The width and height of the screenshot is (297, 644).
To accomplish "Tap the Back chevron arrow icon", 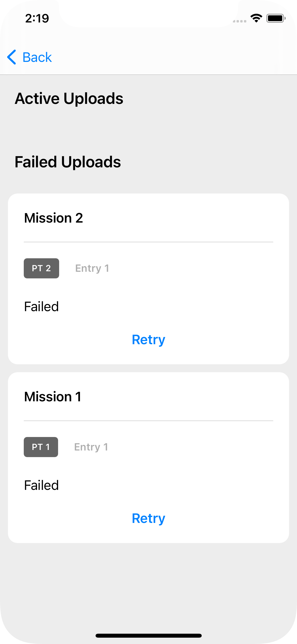I will [12, 57].
